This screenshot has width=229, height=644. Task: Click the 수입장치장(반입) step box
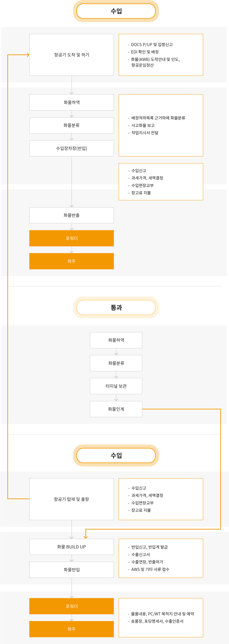tap(71, 148)
